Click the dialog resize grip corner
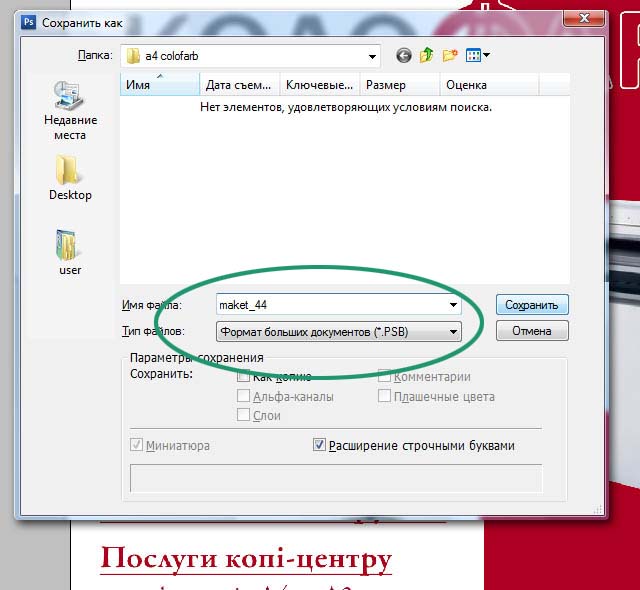The image size is (640, 590). coord(598,509)
